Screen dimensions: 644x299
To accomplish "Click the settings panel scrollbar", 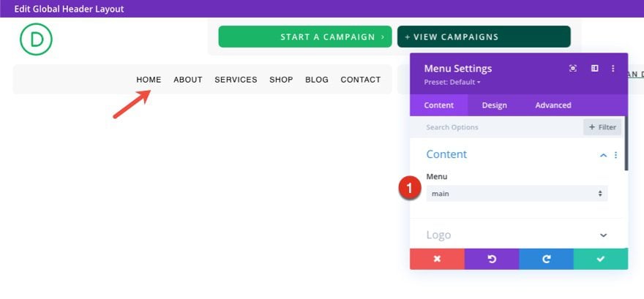I will 626,143.
